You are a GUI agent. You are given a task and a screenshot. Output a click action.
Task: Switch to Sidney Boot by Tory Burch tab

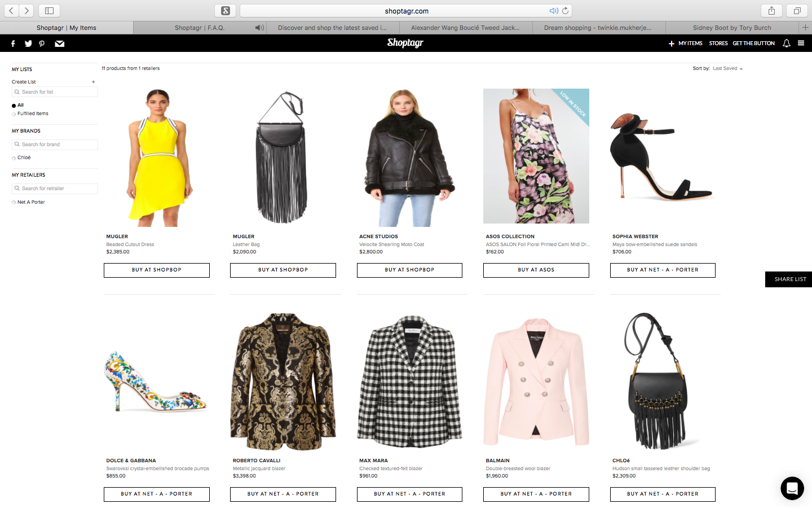click(732, 28)
